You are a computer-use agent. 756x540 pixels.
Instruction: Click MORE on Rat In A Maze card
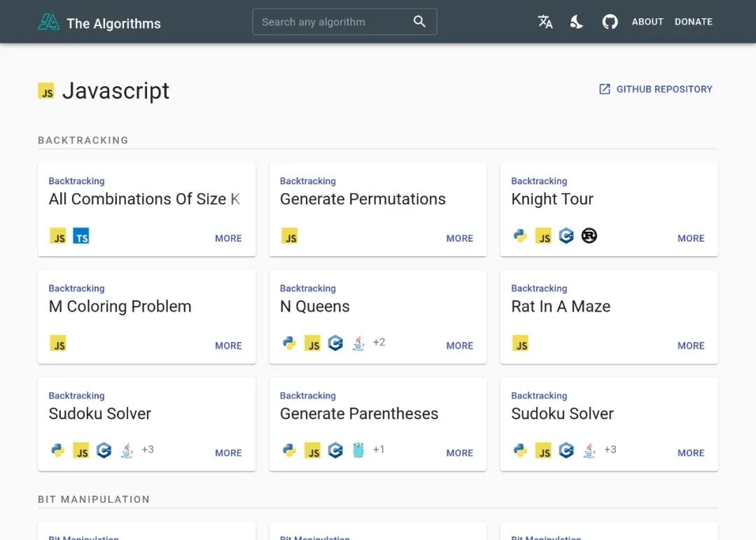[x=691, y=345]
